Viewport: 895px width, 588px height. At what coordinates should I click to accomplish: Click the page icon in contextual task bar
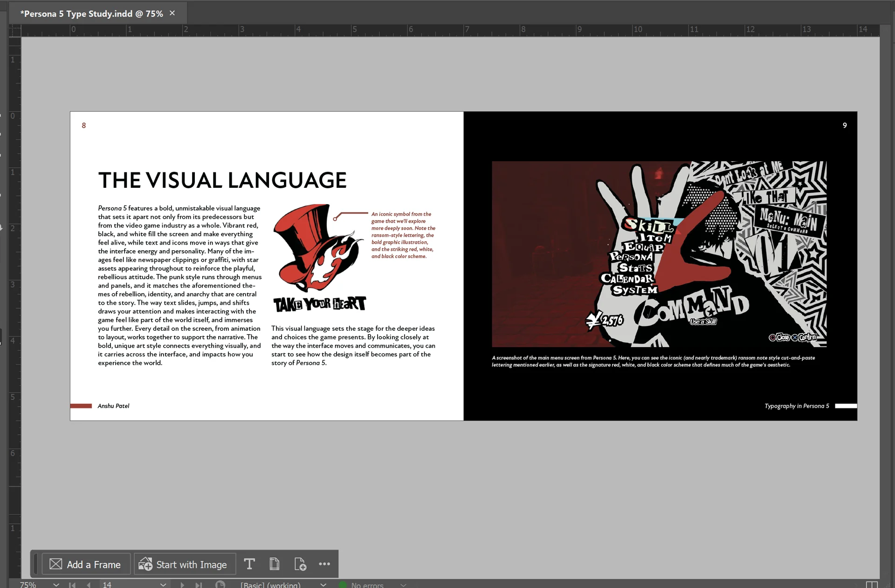coord(275,564)
